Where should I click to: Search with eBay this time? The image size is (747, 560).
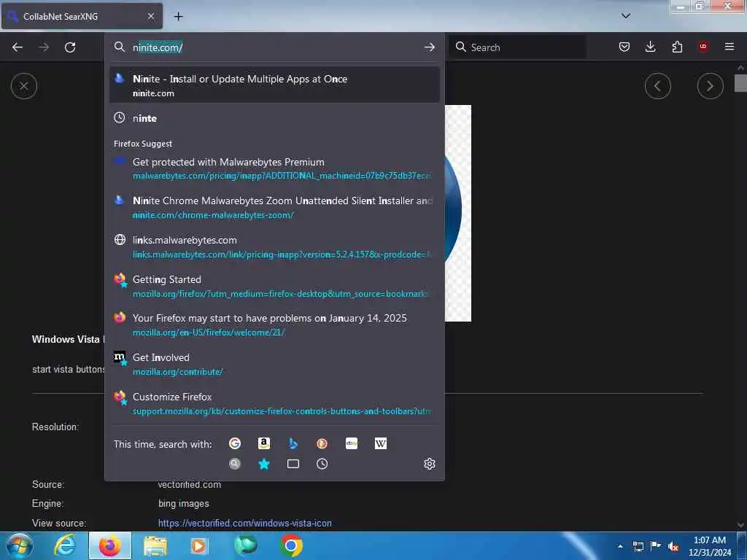[x=352, y=444]
